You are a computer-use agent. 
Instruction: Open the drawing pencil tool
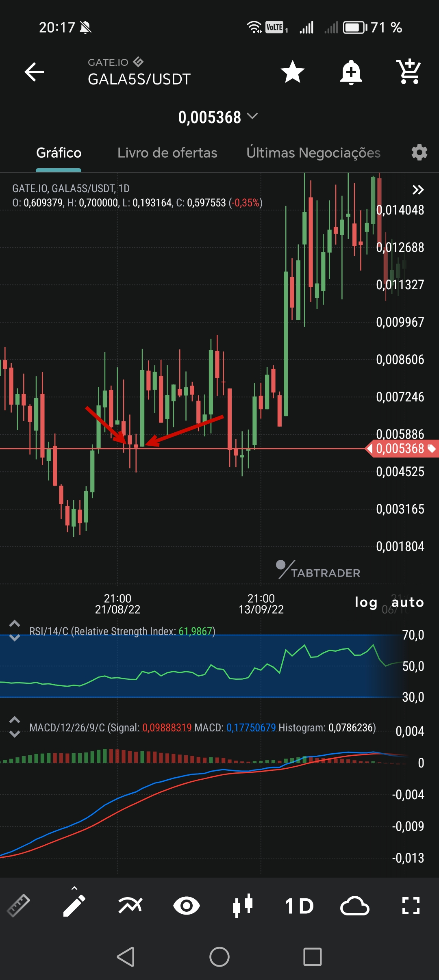[74, 906]
